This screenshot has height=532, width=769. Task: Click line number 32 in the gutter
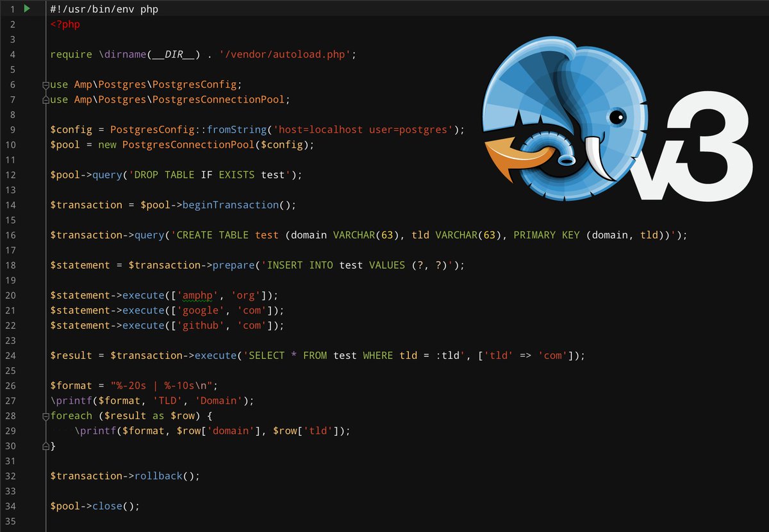(x=12, y=476)
